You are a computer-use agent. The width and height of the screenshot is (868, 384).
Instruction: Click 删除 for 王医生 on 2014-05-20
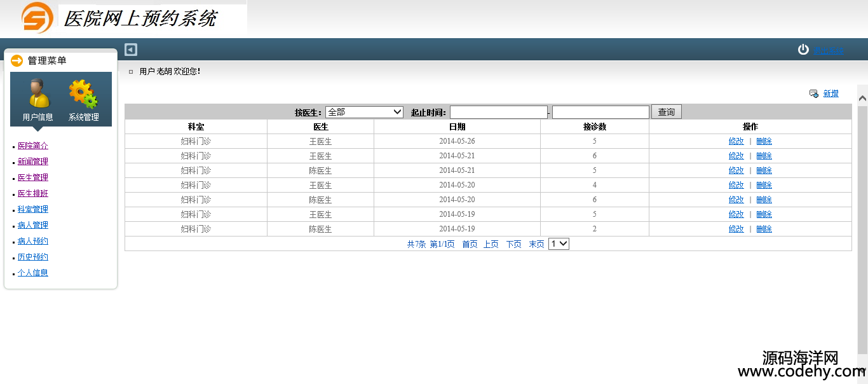pyautogui.click(x=764, y=185)
